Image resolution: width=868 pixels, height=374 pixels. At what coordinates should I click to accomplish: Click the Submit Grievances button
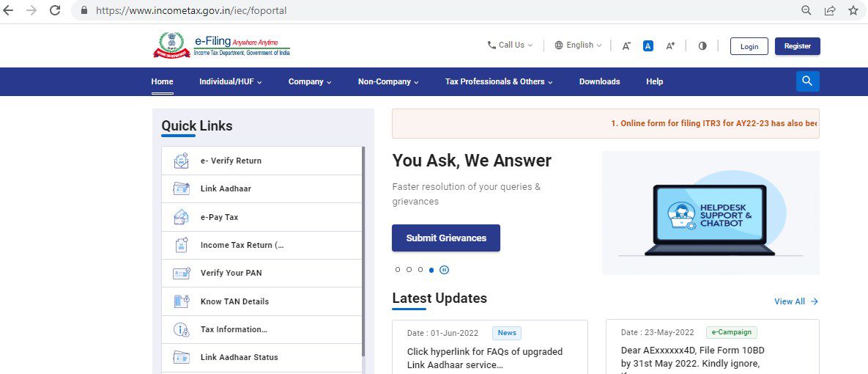(446, 238)
